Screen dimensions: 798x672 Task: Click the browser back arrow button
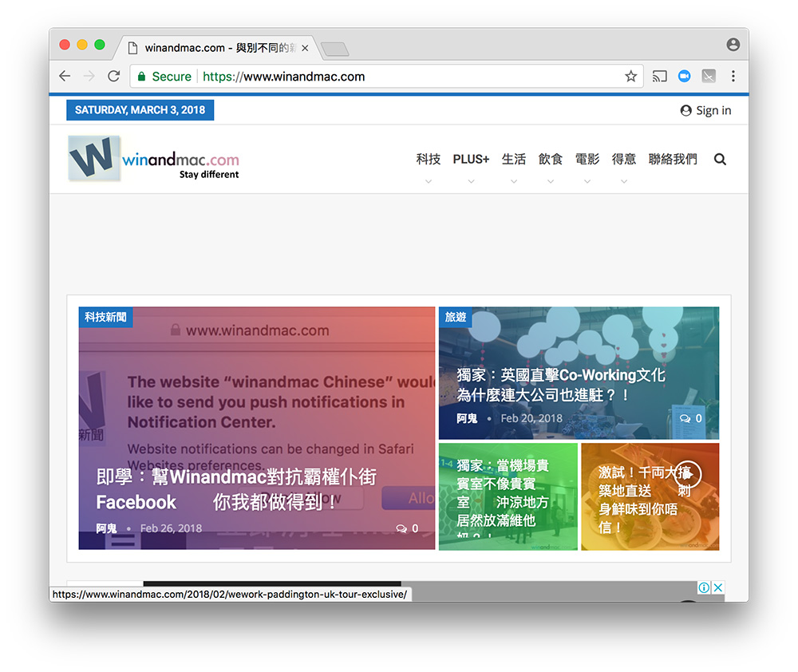(65, 77)
